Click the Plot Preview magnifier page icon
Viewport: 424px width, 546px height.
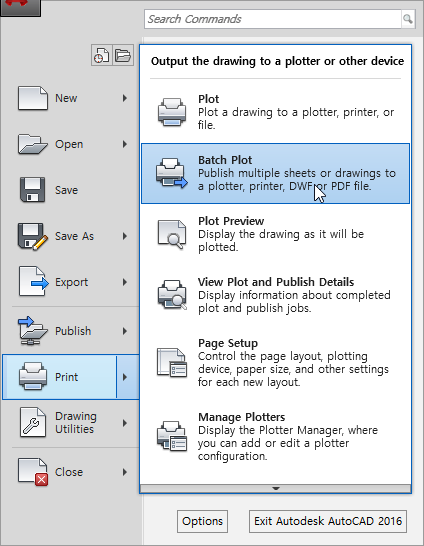[x=172, y=234]
